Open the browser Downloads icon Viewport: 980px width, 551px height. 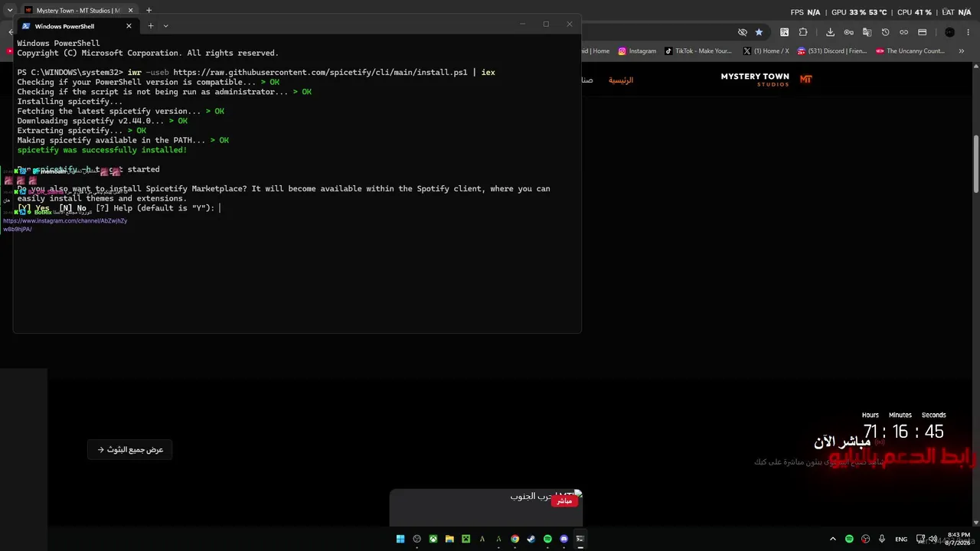point(830,32)
